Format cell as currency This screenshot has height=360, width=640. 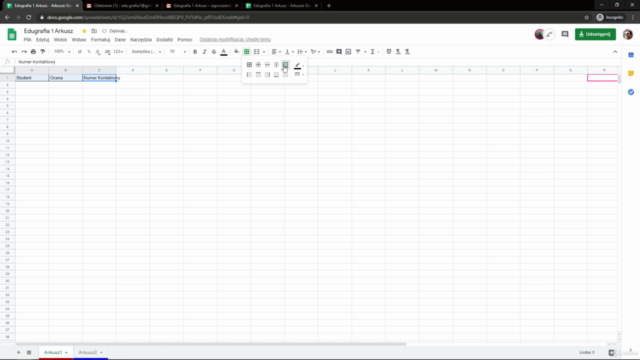coord(80,52)
